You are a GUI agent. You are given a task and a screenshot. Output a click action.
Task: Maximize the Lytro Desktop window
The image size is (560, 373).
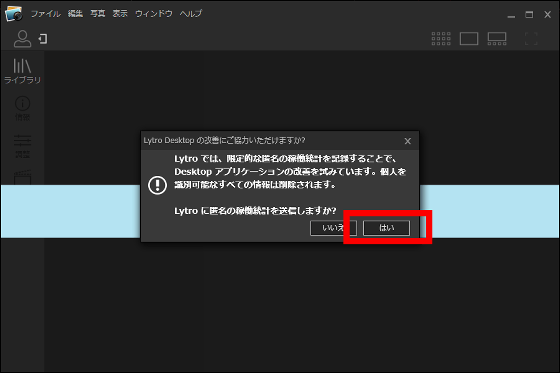coord(529,15)
